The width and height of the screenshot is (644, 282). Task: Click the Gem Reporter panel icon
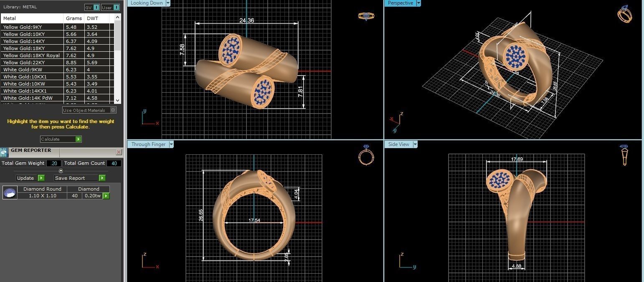pyautogui.click(x=4, y=152)
